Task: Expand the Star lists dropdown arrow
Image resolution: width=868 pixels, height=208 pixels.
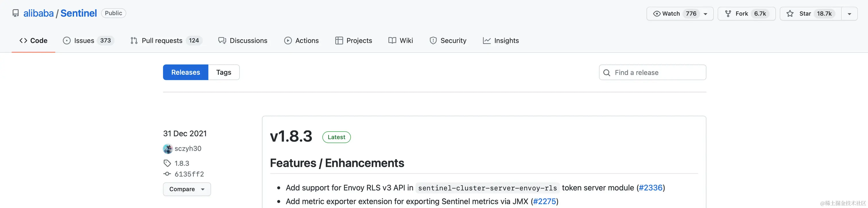Action: [x=849, y=14]
